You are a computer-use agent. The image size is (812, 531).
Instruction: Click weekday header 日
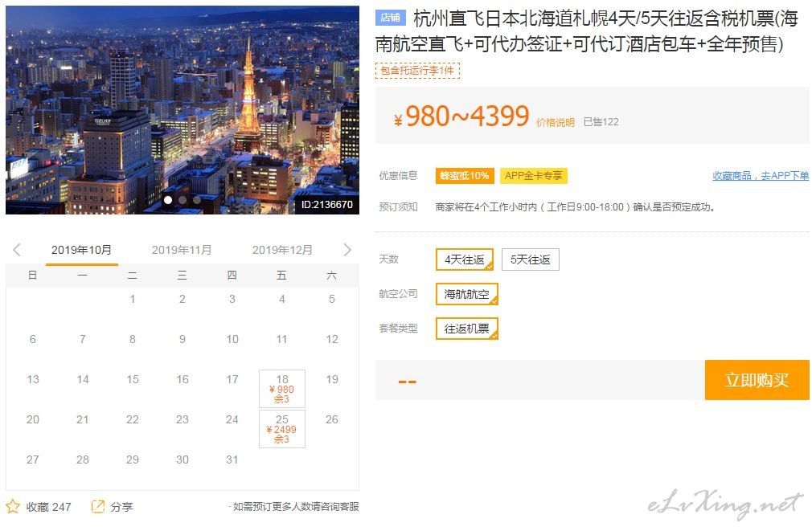click(x=33, y=276)
